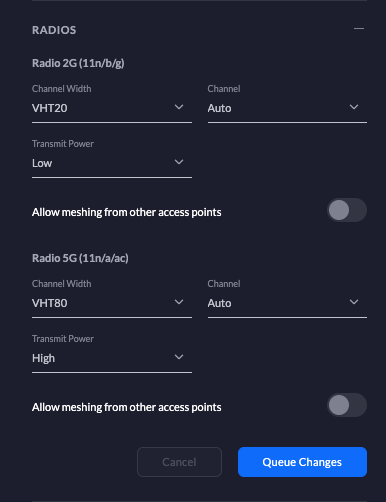Viewport: 386px width, 502px height.
Task: Click chevron arrow beside 2G Auto channel
Action: 354,107
